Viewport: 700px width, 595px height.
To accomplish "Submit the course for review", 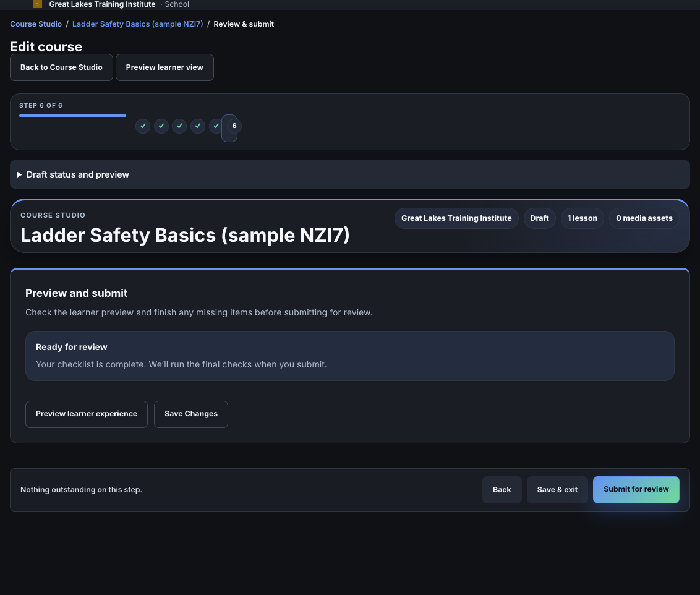I will point(636,490).
